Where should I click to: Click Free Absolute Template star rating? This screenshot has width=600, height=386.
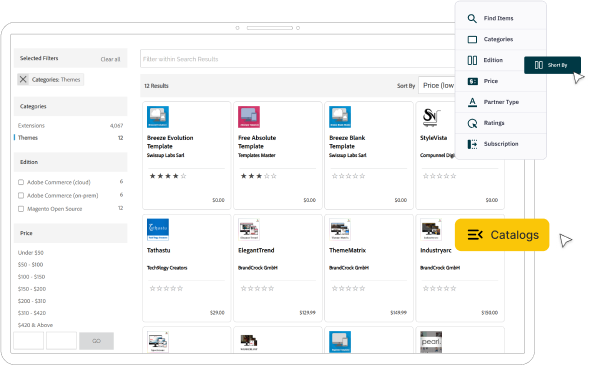(259, 176)
